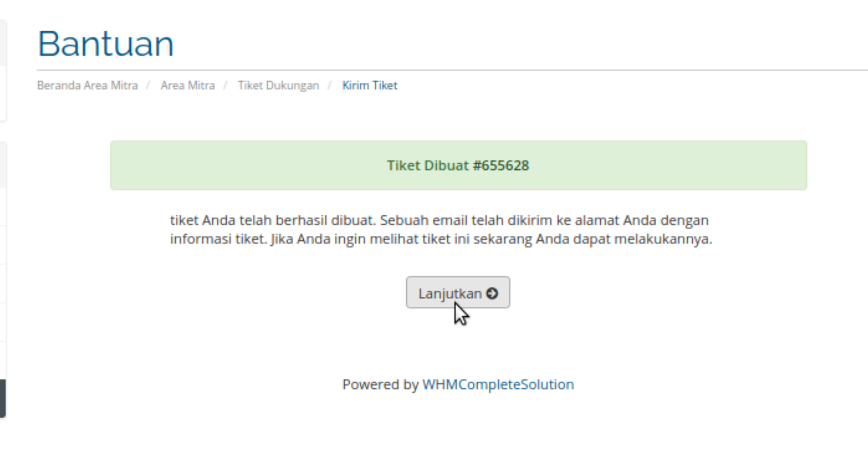
Task: Visit the WHMCompleteSolution link
Action: 498,385
